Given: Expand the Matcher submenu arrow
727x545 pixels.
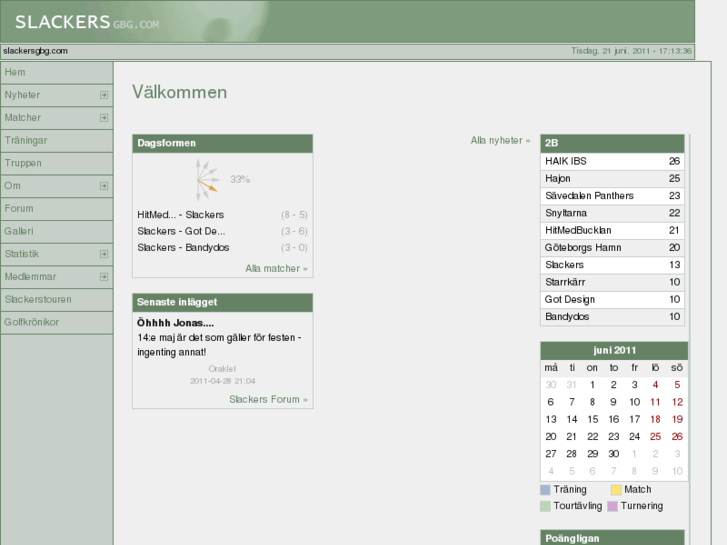Looking at the screenshot, I should 104,118.
